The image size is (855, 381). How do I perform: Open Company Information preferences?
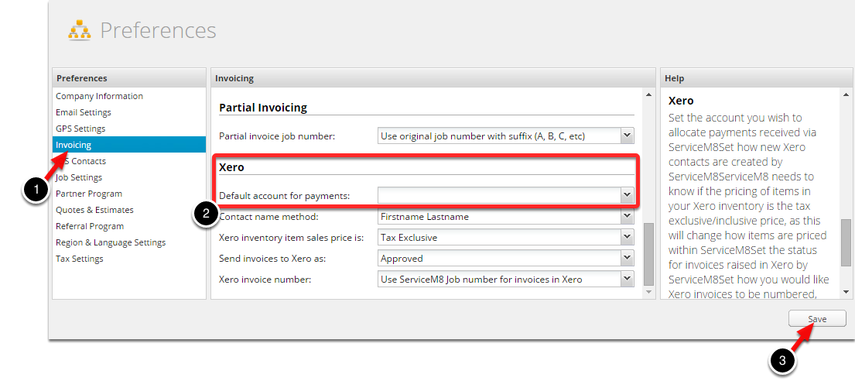click(99, 96)
